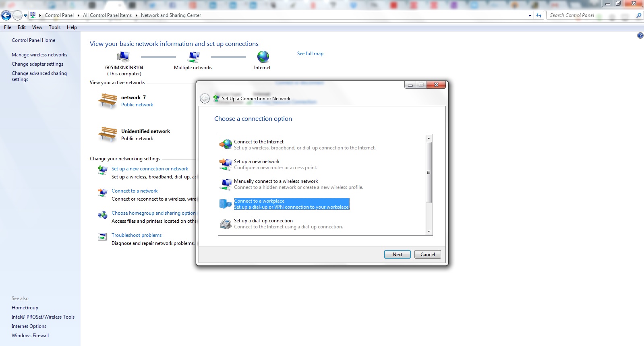This screenshot has height=346, width=644.
Task: Expand arrow after Control Panel breadcrumb
Action: tap(78, 15)
